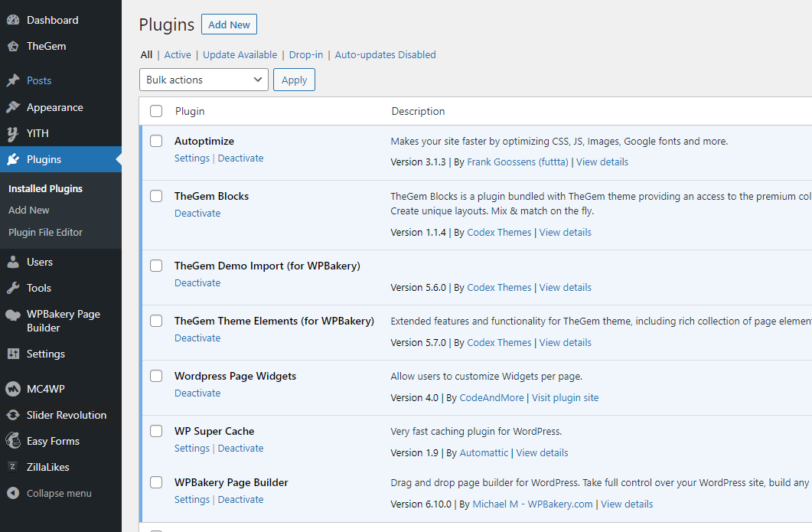Open TheGem diamond icon menu
Viewport: 812px width, 532px height.
13,46
